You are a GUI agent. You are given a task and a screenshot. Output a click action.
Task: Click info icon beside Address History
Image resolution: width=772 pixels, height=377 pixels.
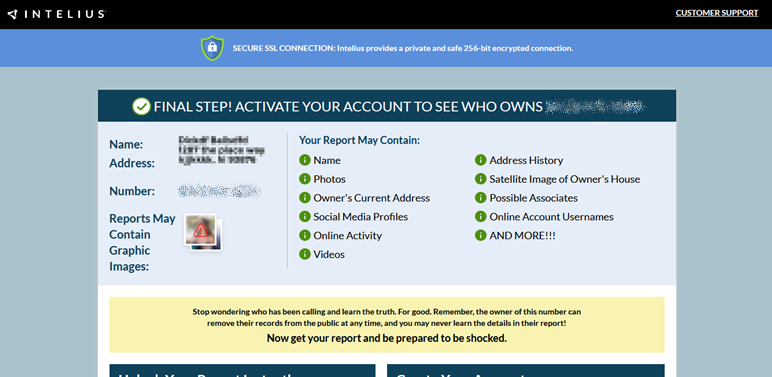(481, 160)
